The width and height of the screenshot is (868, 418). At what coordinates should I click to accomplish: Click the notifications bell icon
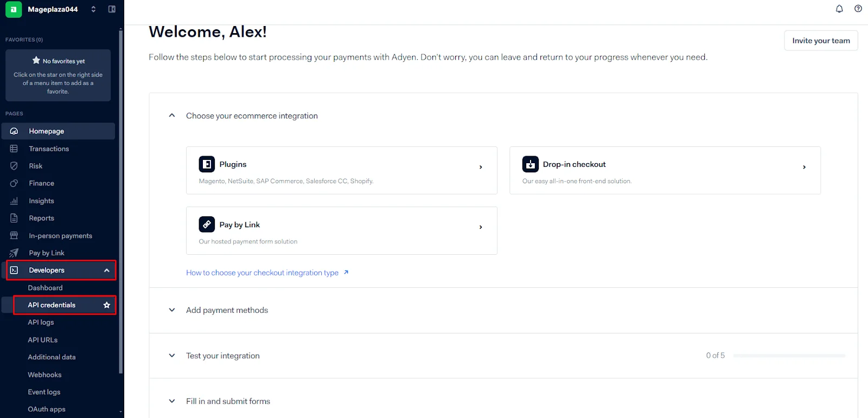(x=839, y=9)
